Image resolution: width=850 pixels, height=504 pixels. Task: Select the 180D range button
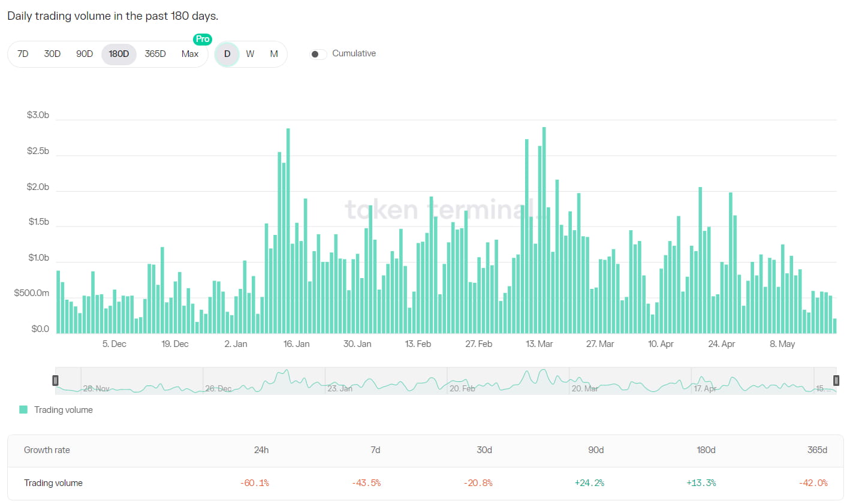(119, 54)
